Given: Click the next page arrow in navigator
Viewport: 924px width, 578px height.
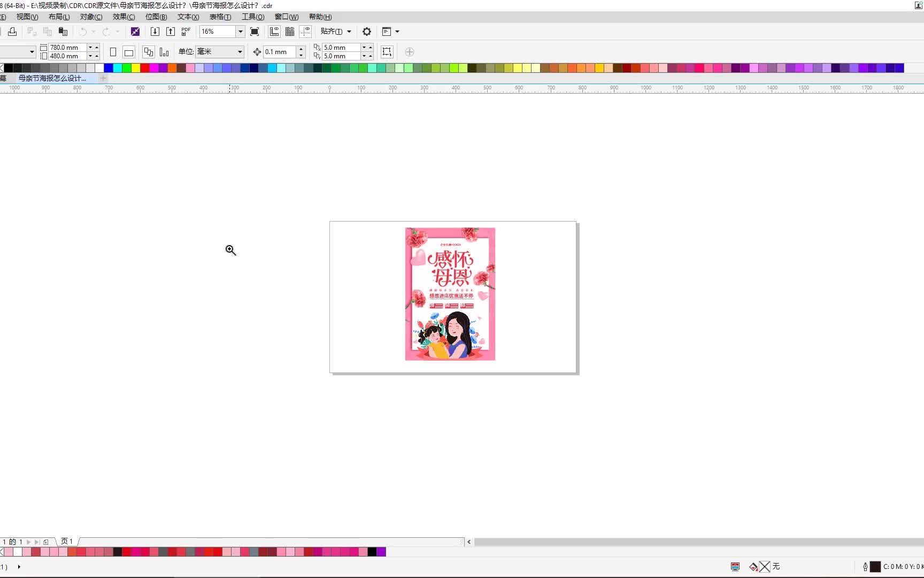Looking at the screenshot, I should [x=29, y=542].
